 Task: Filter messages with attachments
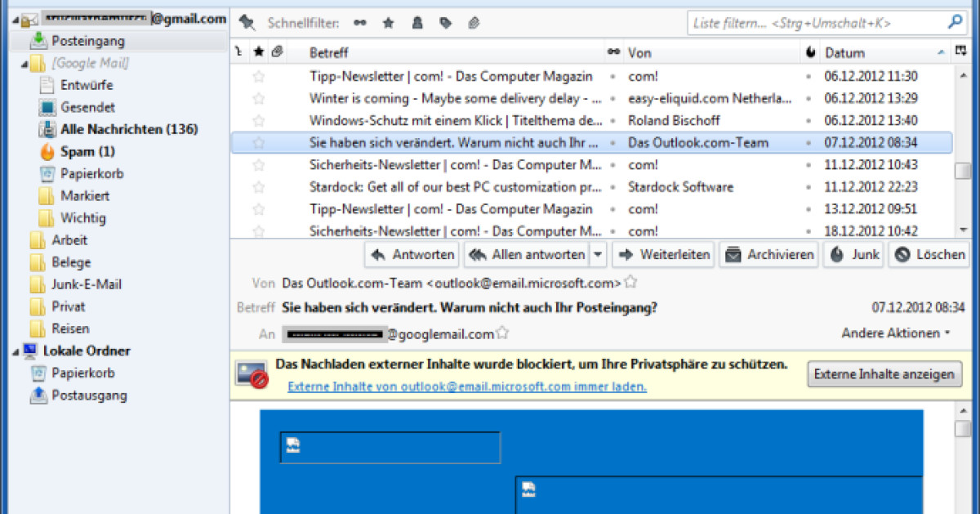click(x=472, y=23)
